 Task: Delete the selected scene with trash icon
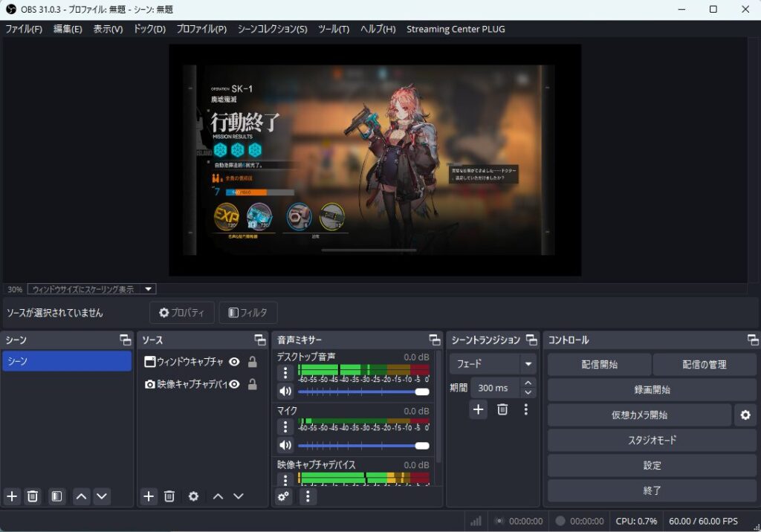(33, 496)
